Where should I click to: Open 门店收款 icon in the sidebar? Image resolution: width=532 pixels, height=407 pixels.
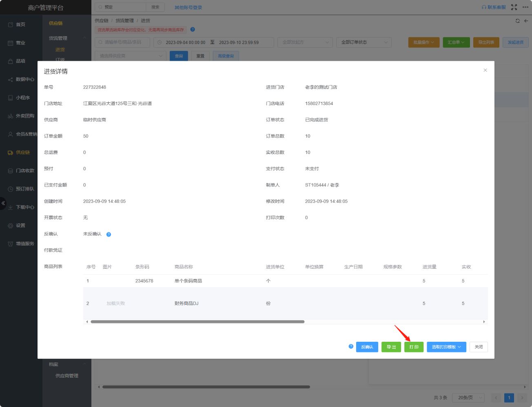tap(11, 171)
